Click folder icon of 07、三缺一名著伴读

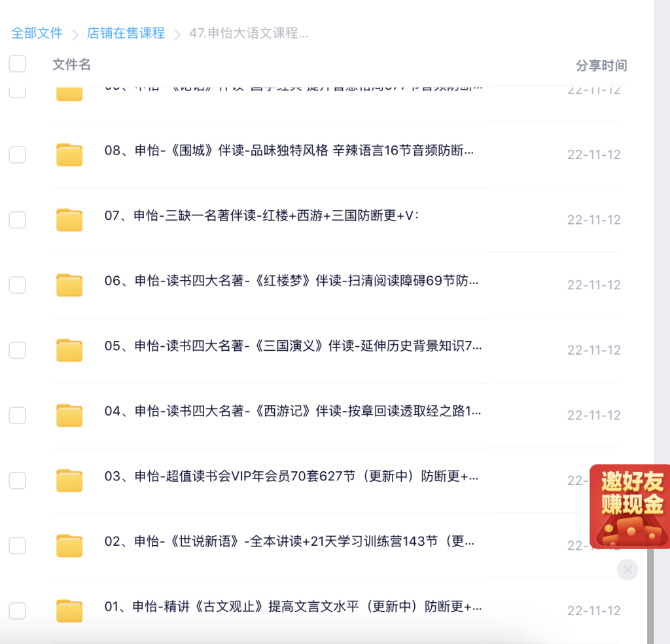(69, 220)
